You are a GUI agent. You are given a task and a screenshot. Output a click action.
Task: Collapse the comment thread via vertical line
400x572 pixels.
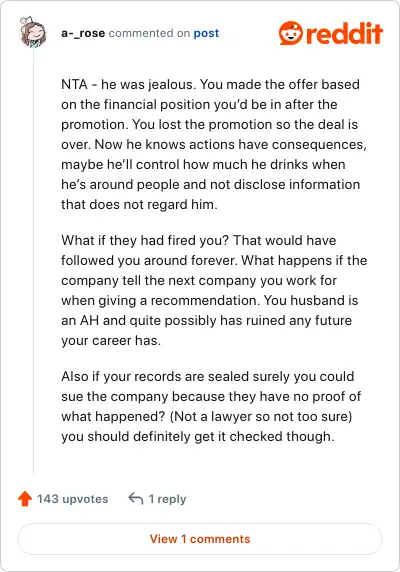pyautogui.click(x=34, y=263)
